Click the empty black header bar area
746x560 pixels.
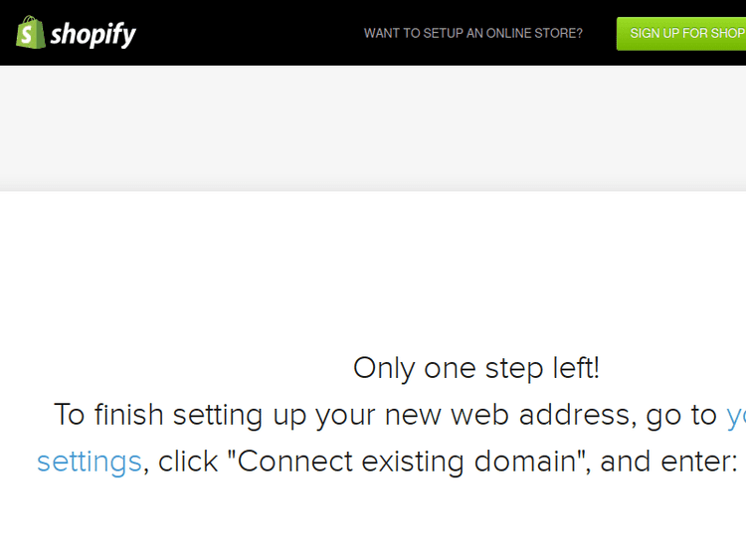pos(249,33)
